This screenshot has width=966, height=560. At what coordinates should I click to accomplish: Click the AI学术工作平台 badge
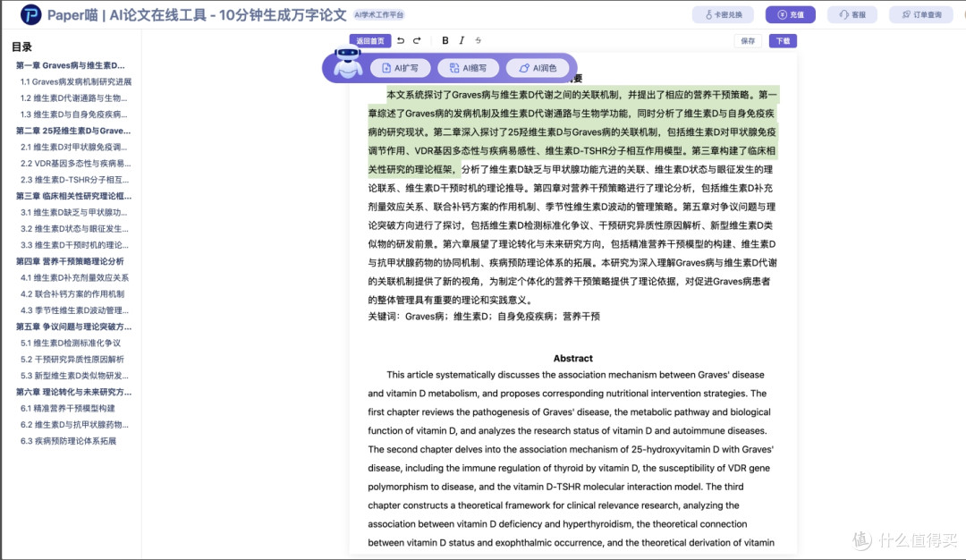[x=379, y=15]
